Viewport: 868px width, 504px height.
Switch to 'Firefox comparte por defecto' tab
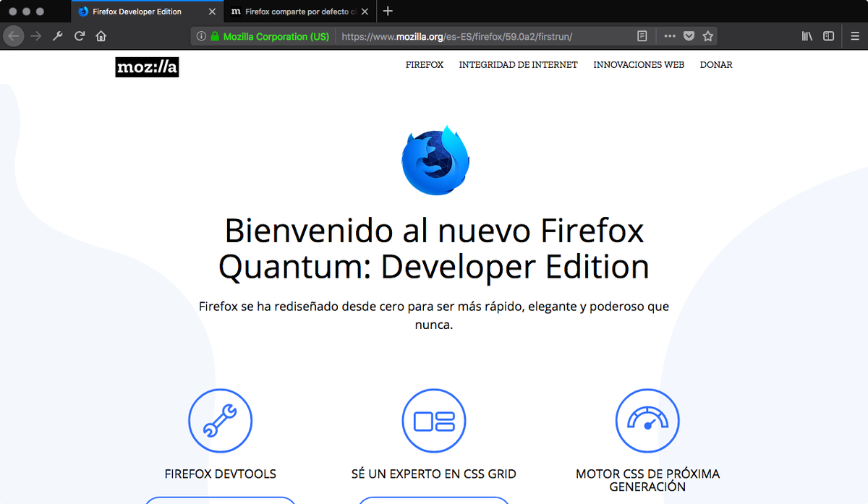pyautogui.click(x=300, y=12)
